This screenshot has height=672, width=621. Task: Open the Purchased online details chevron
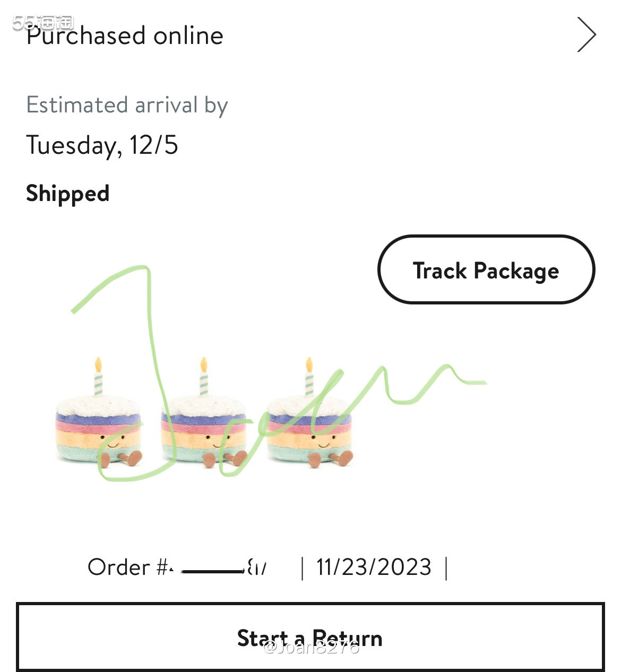point(586,35)
